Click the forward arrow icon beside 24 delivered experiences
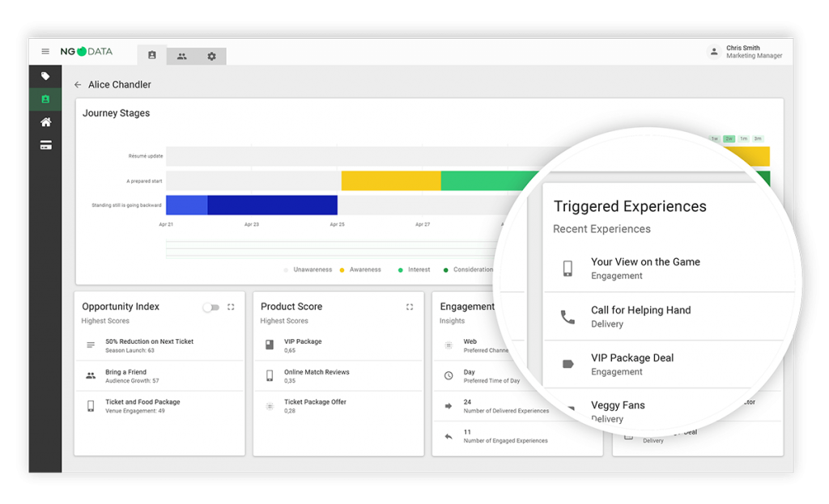The height and width of the screenshot is (504, 829). click(x=449, y=406)
